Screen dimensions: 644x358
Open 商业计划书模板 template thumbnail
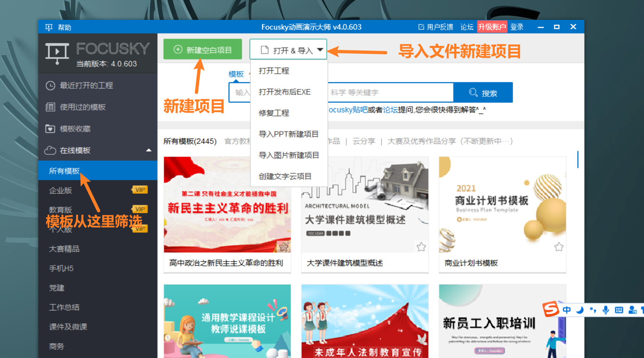point(502,204)
